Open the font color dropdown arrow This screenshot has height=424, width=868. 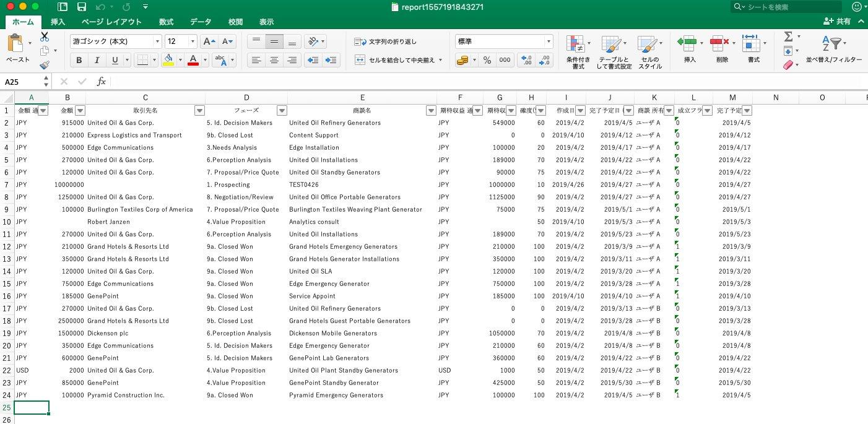click(205, 60)
